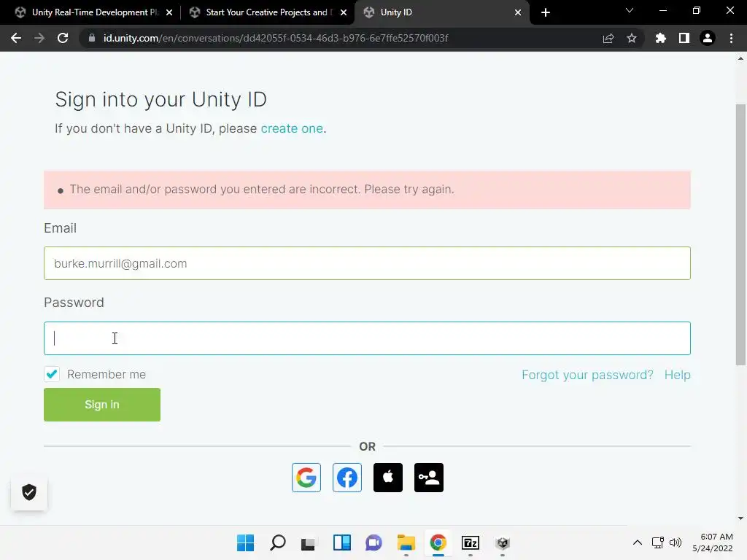Open the Chrome extensions puzzle icon
Screen dimensions: 747x560
pos(660,38)
